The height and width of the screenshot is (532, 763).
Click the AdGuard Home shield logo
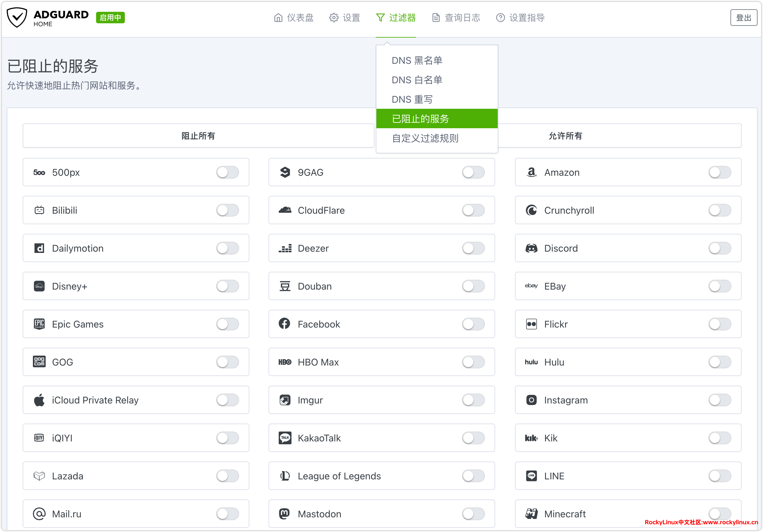coord(17,17)
